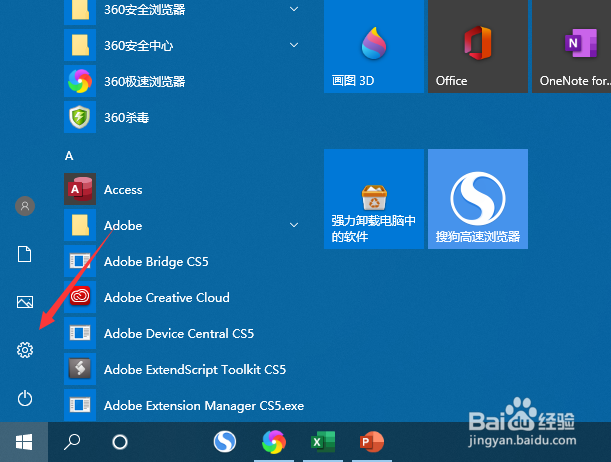Open Access app icon
The image size is (611, 462).
[80, 189]
